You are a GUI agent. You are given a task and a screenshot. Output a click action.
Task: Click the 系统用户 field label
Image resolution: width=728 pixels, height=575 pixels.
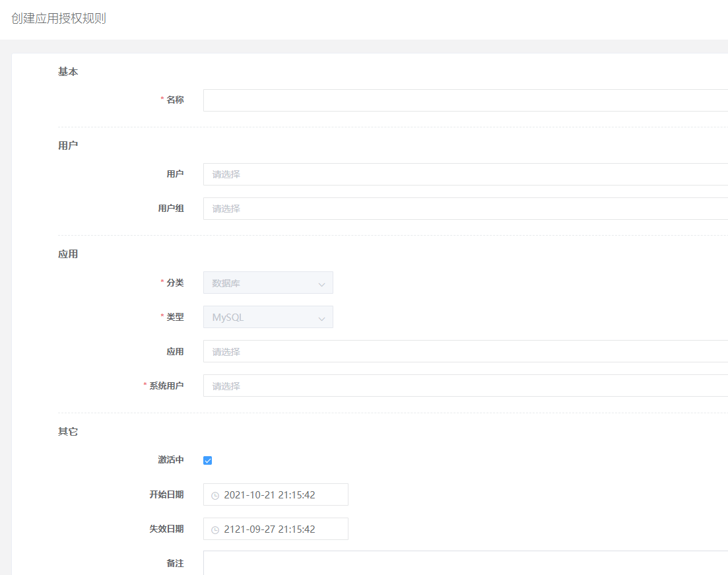tap(166, 386)
